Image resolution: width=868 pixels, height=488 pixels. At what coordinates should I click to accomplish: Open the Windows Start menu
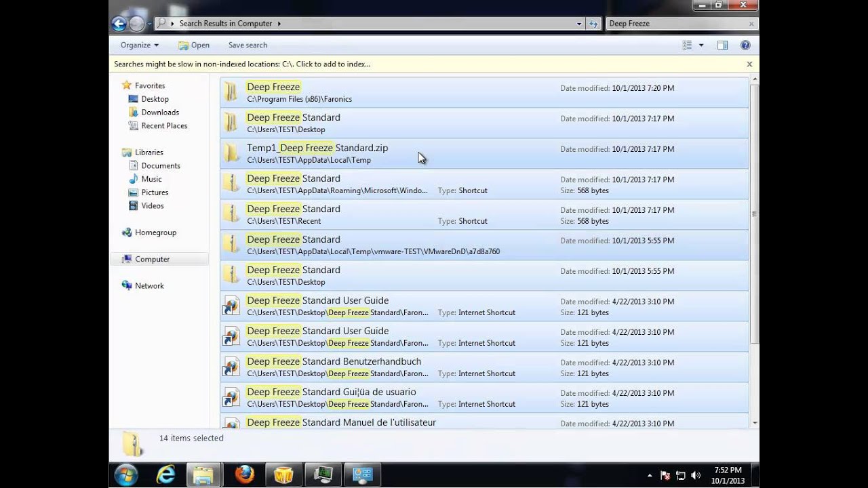click(x=126, y=474)
